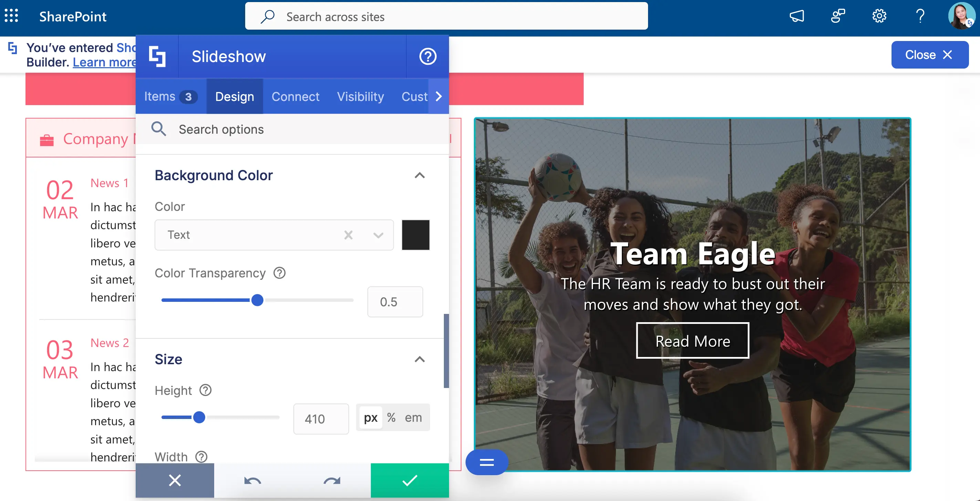Cancel changes with the X button
The image size is (980, 501).
tap(175, 480)
